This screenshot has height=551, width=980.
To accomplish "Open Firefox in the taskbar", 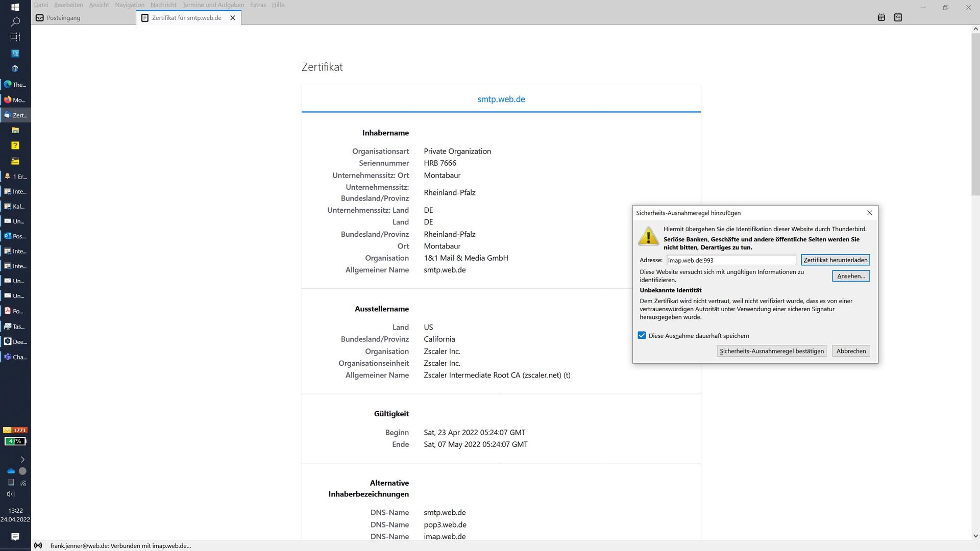I will click(x=15, y=100).
